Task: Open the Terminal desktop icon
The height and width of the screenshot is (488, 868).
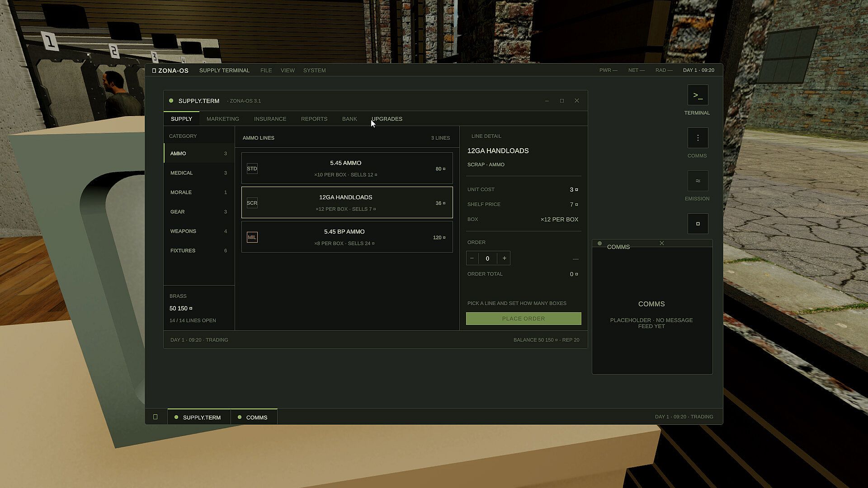Action: (x=698, y=95)
